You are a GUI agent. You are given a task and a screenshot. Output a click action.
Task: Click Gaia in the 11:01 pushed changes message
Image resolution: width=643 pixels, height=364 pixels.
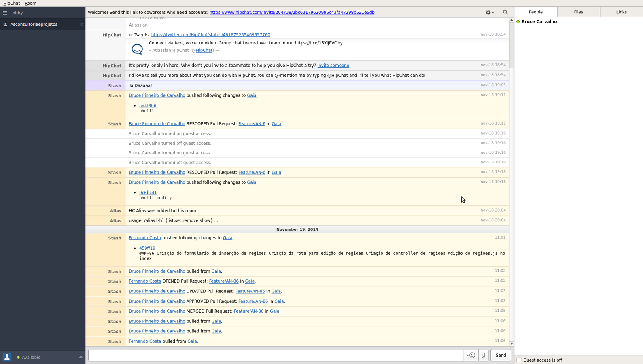click(227, 238)
